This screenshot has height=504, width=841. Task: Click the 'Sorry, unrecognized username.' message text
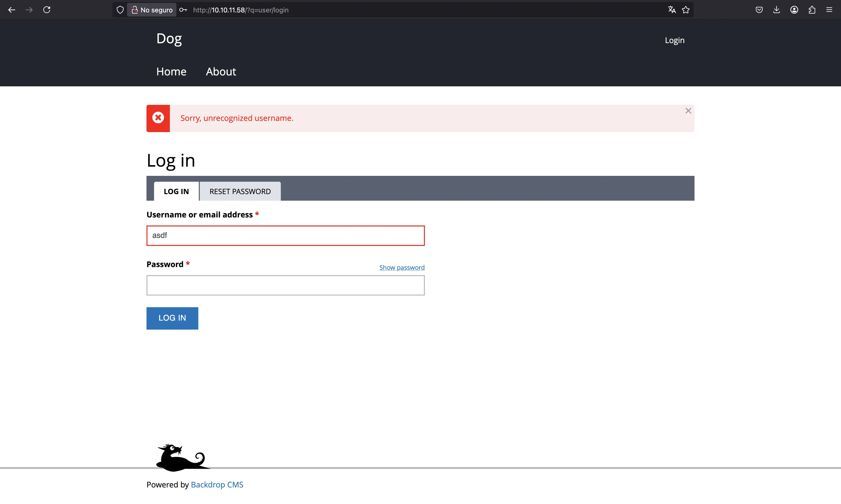pyautogui.click(x=237, y=118)
